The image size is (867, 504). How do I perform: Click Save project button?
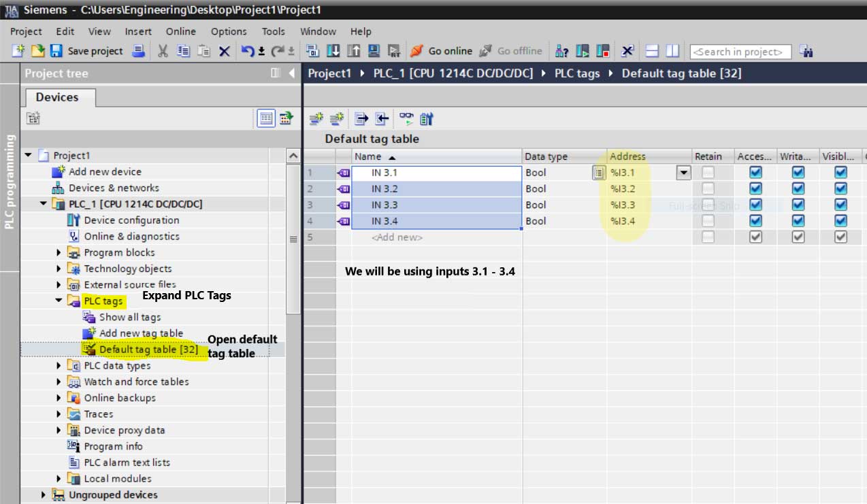[x=86, y=51]
